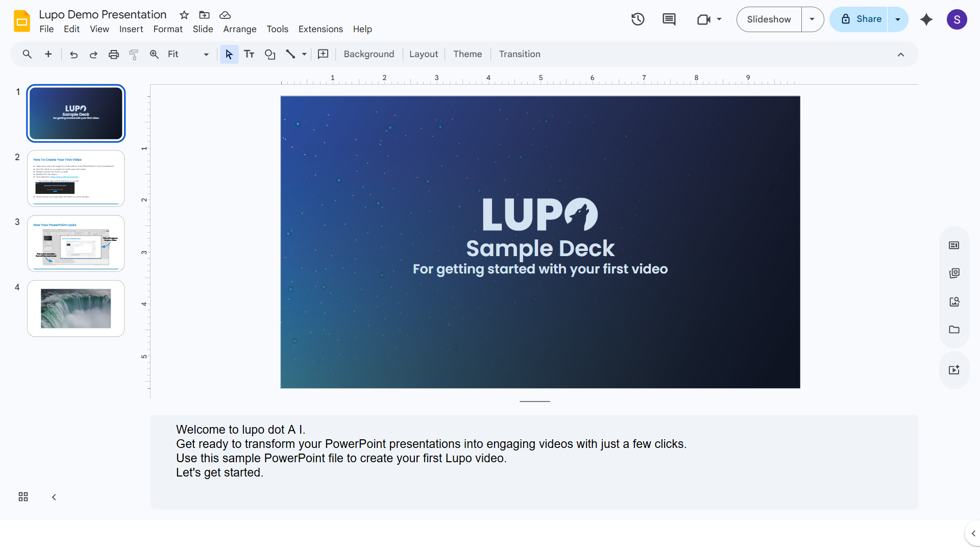The height and width of the screenshot is (551, 980).
Task: Click the Theme button
Action: point(468,54)
